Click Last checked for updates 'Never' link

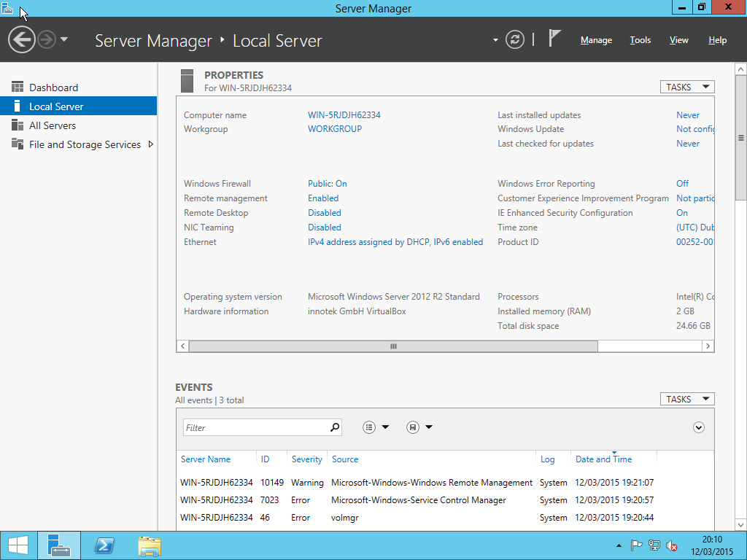click(x=688, y=144)
